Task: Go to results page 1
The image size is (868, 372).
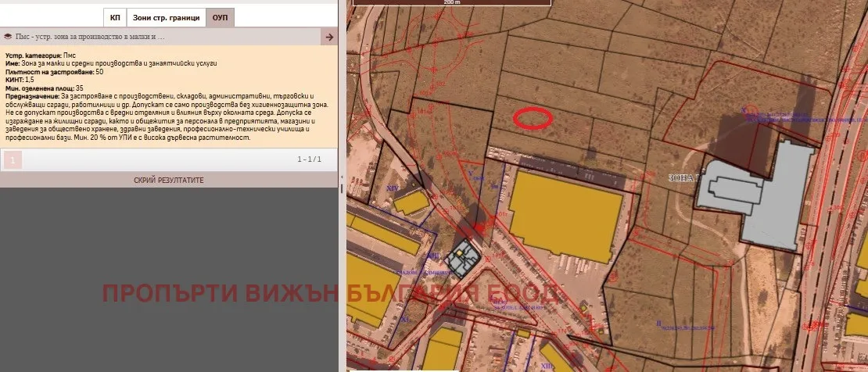Action: coord(13,160)
